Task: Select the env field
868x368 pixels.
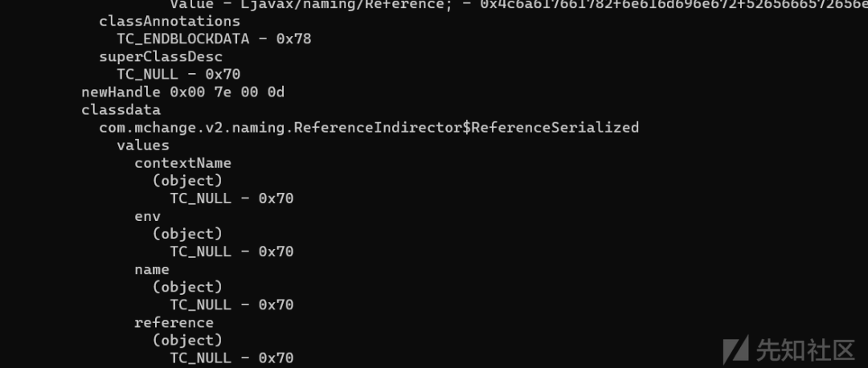Action: [147, 216]
